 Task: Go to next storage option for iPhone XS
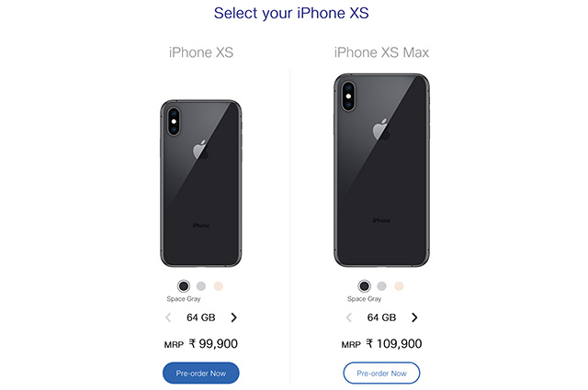233,318
